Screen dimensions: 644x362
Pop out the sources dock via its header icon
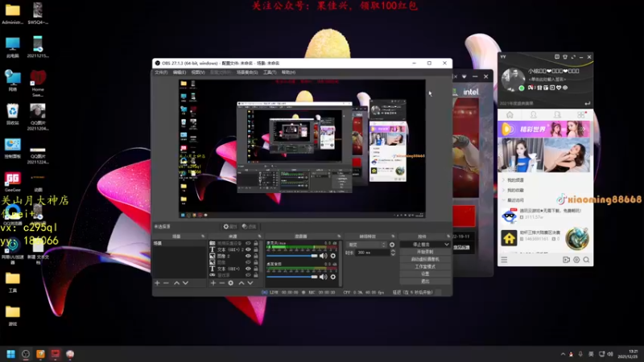click(x=259, y=237)
